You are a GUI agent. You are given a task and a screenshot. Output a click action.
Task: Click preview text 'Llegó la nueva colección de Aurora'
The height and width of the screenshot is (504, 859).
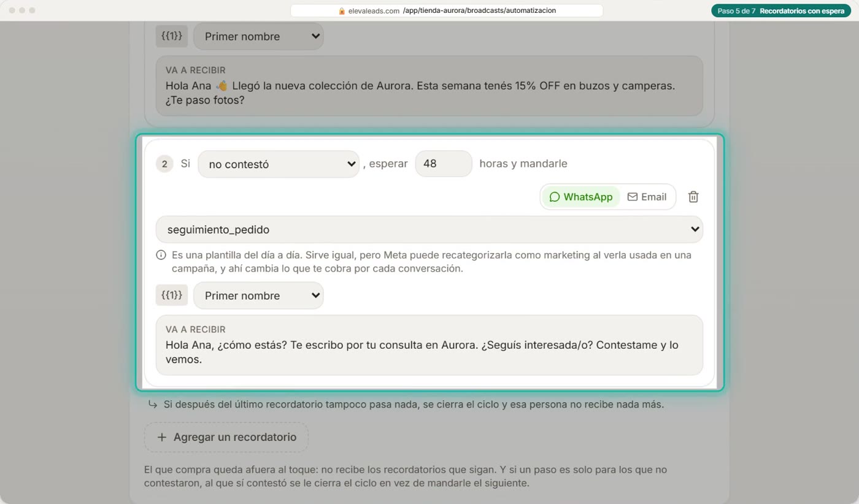click(323, 86)
